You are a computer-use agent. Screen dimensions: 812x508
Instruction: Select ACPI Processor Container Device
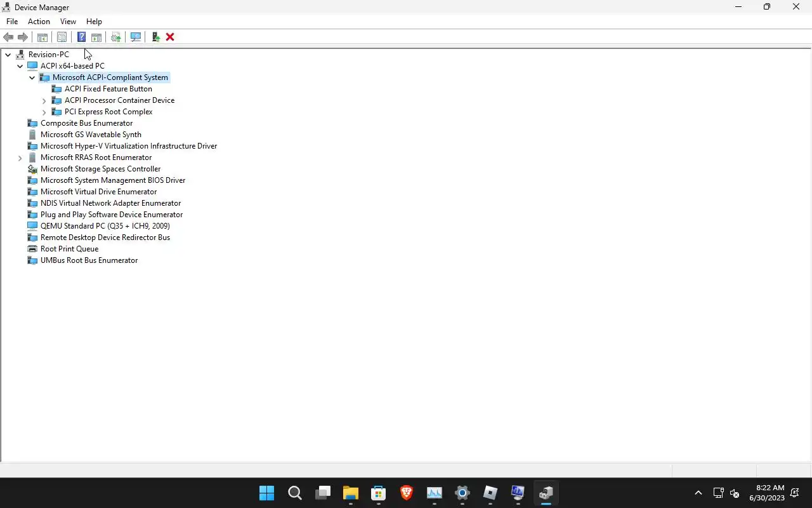119,100
